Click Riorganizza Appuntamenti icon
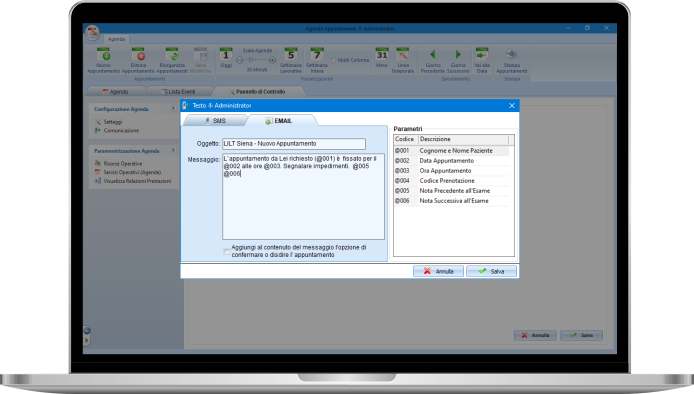This screenshot has height=394, width=694. pyautogui.click(x=172, y=54)
